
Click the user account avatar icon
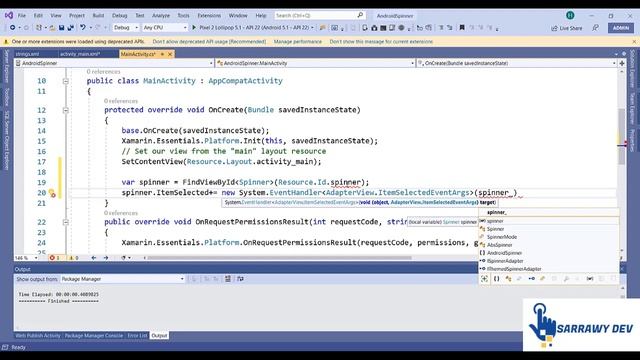click(x=570, y=15)
